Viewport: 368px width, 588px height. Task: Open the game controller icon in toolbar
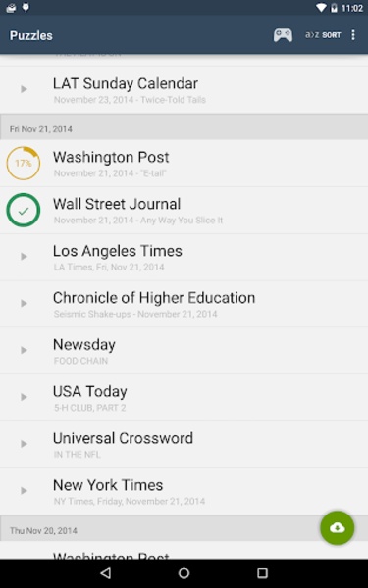pyautogui.click(x=283, y=35)
